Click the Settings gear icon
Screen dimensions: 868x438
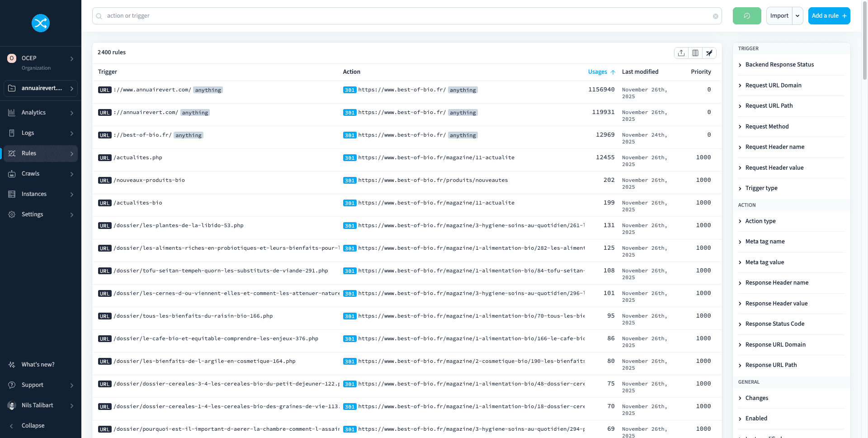click(x=12, y=214)
